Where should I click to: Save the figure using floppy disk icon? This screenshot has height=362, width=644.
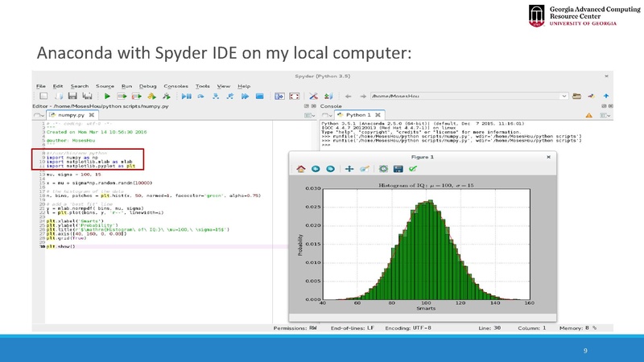pyautogui.click(x=397, y=169)
